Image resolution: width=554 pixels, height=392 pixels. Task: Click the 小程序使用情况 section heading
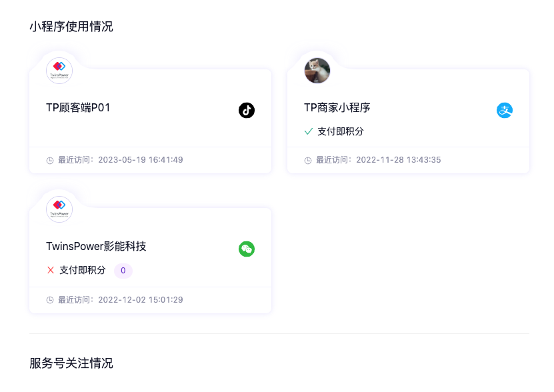tap(71, 27)
